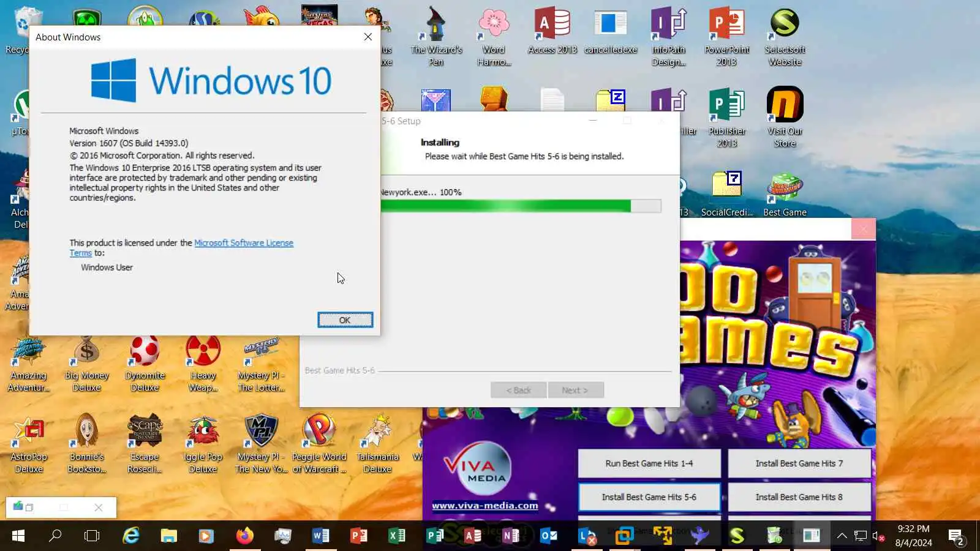Select the AstroPop Deluxe desktop icon
The image size is (980, 551).
pos(29,445)
